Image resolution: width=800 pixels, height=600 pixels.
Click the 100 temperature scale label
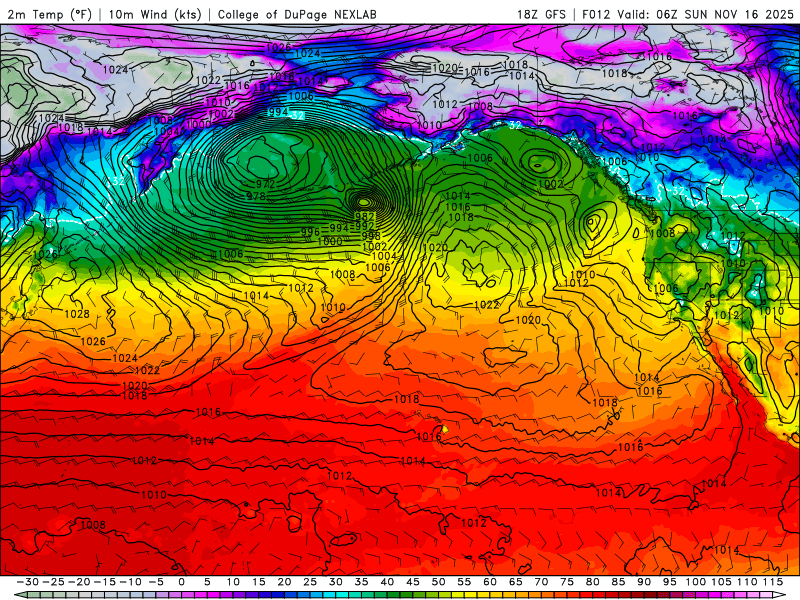695,582
